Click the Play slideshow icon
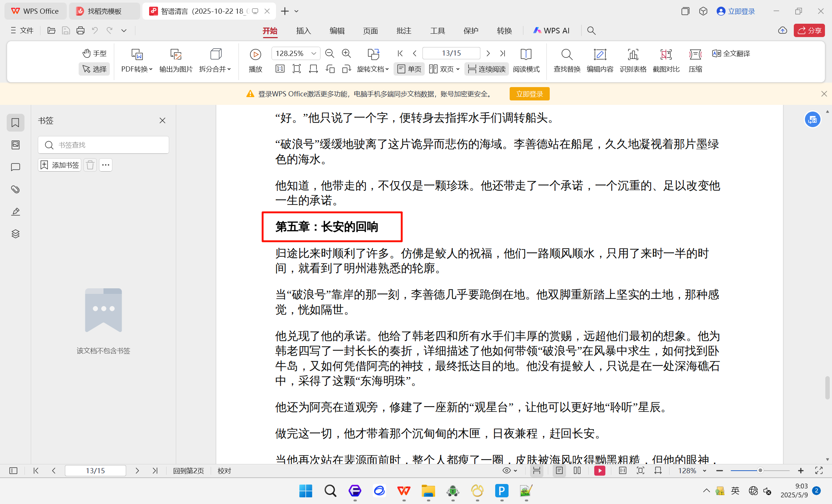The height and width of the screenshot is (504, 832). click(x=255, y=55)
